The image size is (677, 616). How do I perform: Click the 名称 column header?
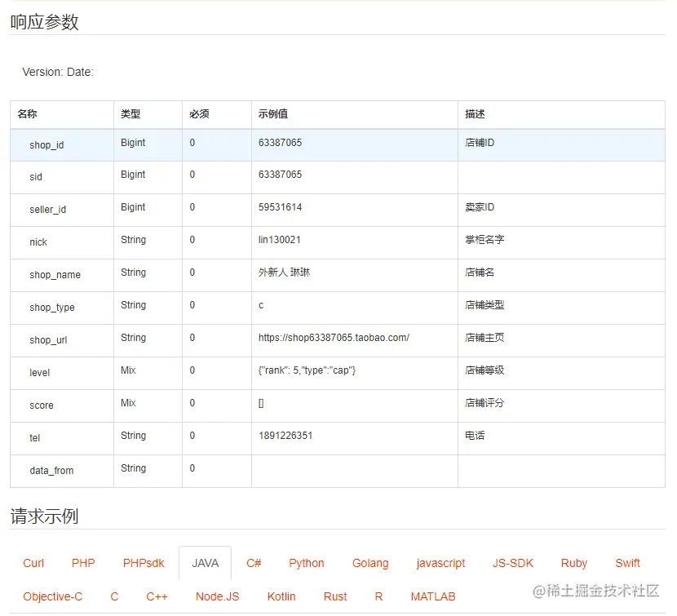(x=27, y=114)
